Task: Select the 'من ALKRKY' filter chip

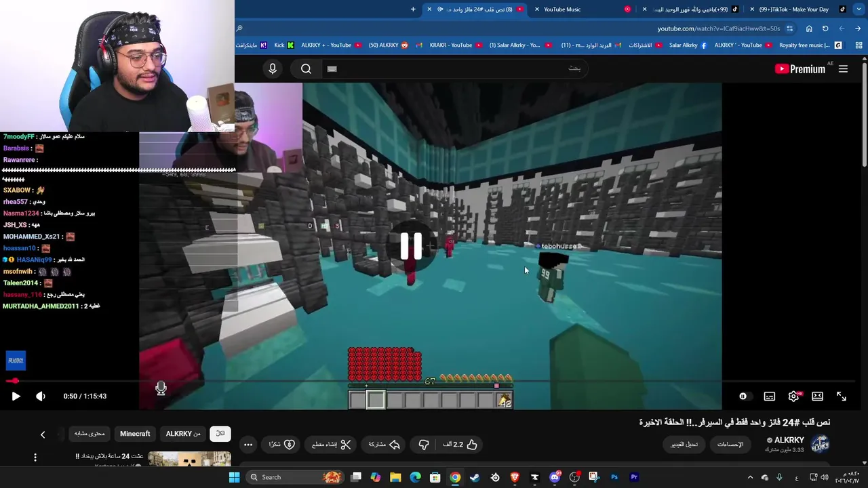Action: tap(183, 434)
